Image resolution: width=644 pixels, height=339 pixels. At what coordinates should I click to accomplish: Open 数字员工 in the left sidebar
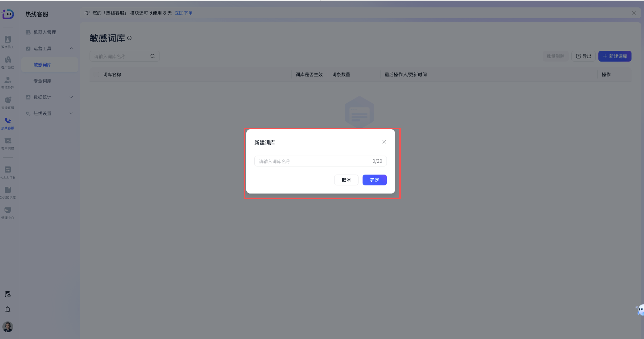tap(8, 42)
